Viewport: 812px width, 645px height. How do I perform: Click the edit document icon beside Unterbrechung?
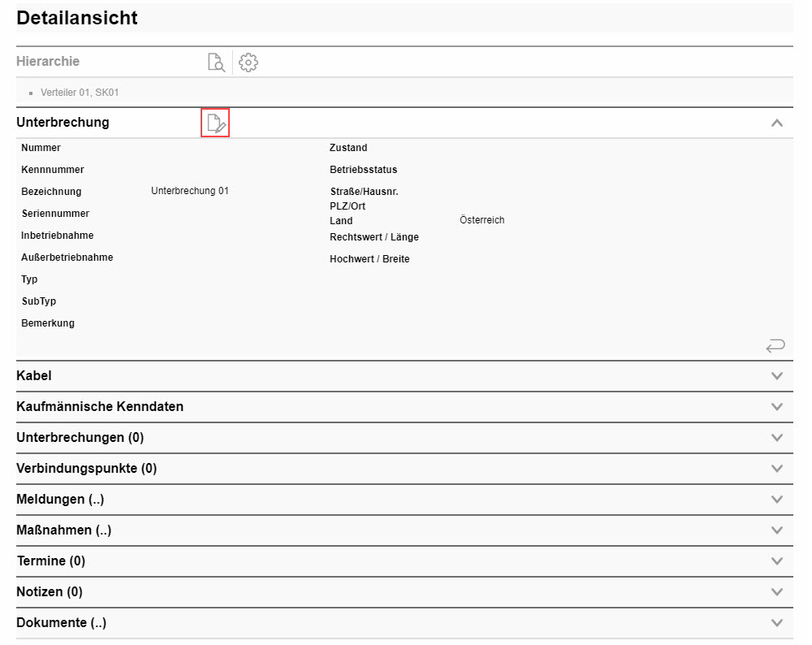tap(215, 123)
